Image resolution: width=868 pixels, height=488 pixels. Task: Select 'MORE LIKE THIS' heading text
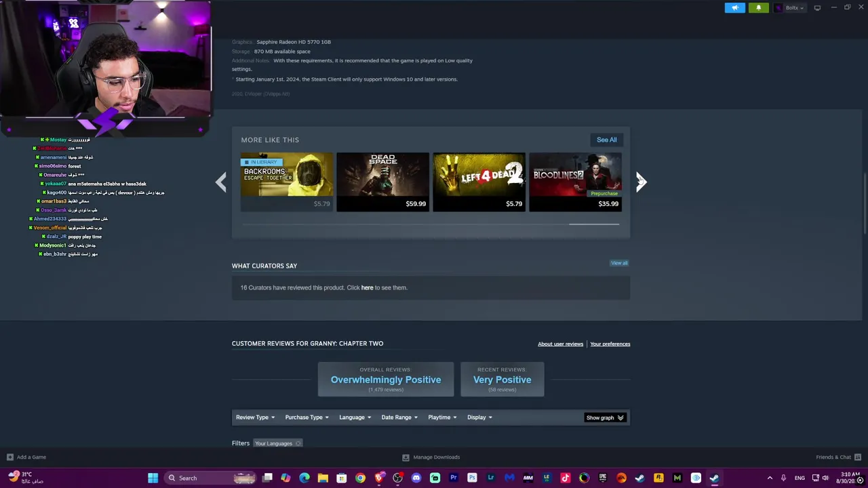(x=270, y=140)
